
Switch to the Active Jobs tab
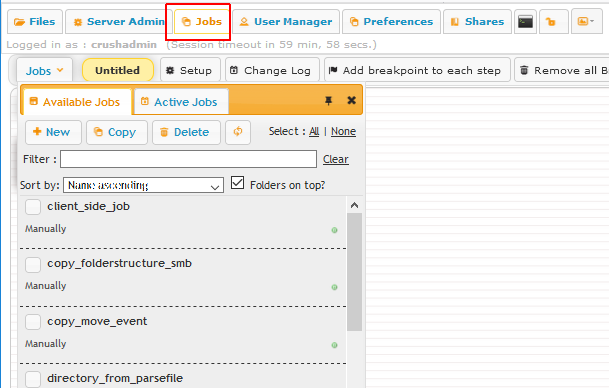tap(181, 102)
